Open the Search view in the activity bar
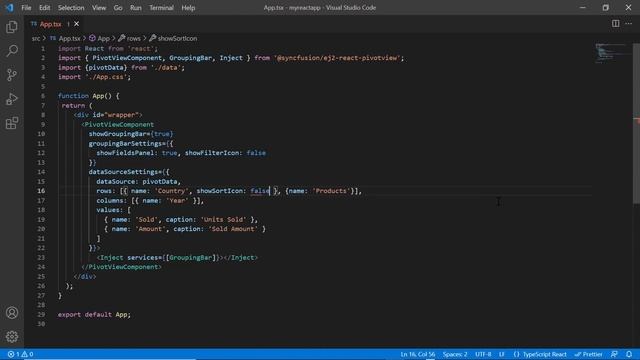The image size is (640, 360). pos(12,51)
